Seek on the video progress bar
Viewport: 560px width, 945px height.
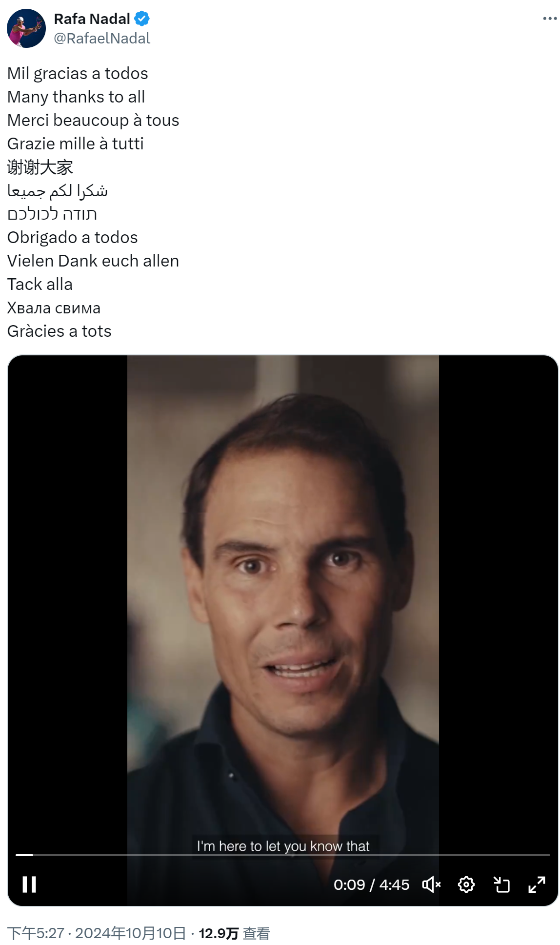pyautogui.click(x=283, y=855)
